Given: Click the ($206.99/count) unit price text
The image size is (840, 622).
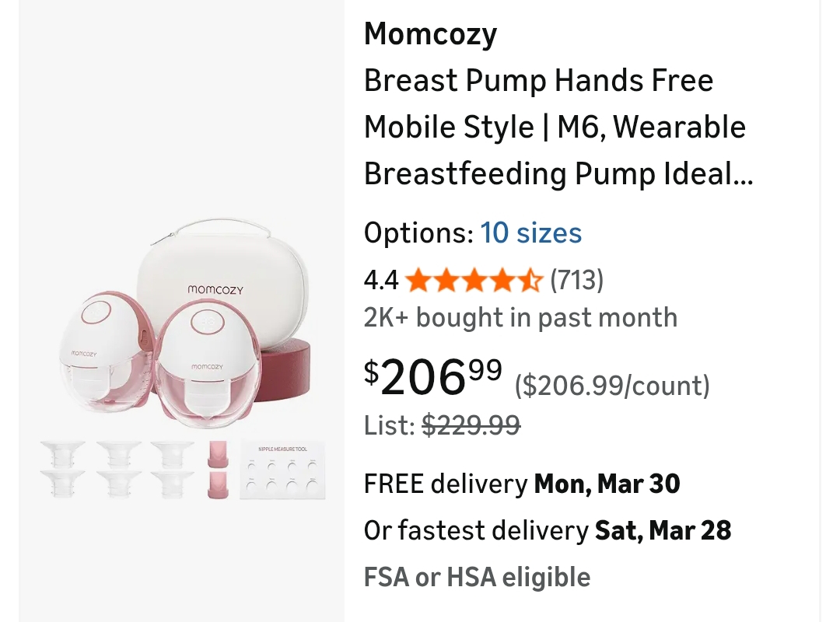Looking at the screenshot, I should (612, 385).
